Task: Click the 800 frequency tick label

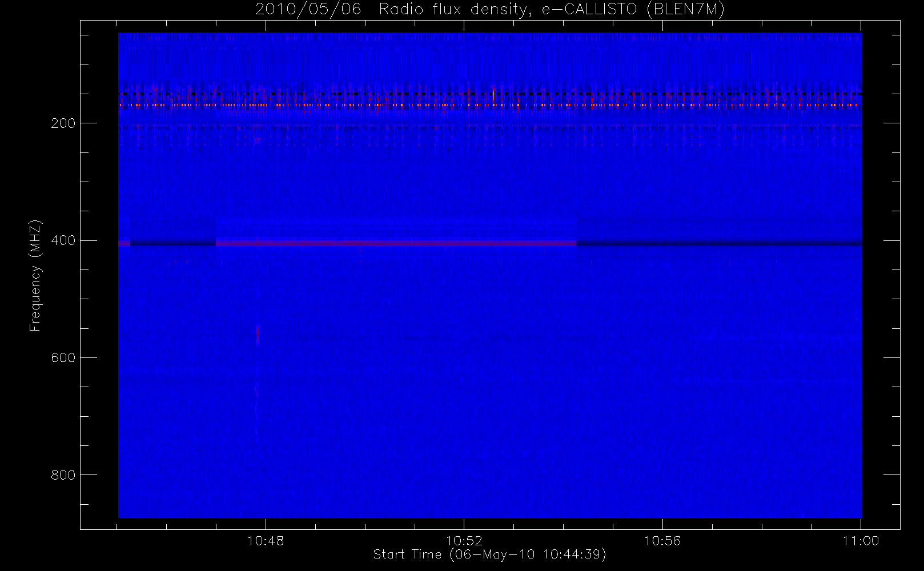Action: tap(63, 475)
